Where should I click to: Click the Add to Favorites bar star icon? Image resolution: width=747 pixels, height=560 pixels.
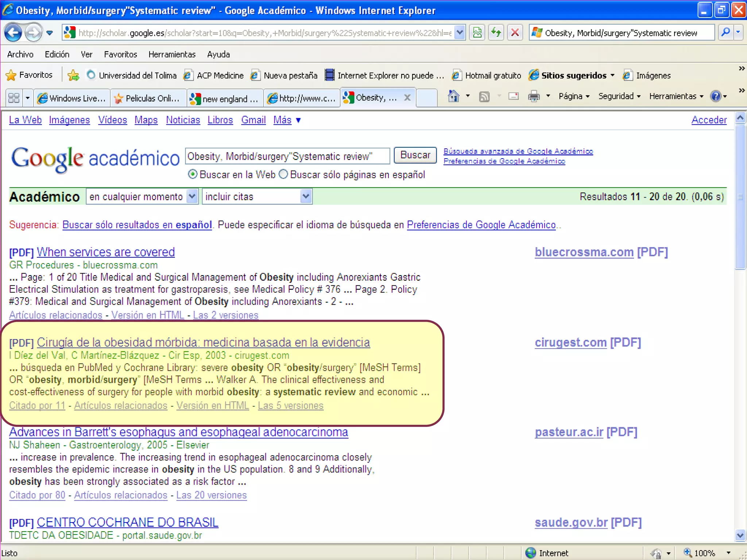(x=73, y=75)
